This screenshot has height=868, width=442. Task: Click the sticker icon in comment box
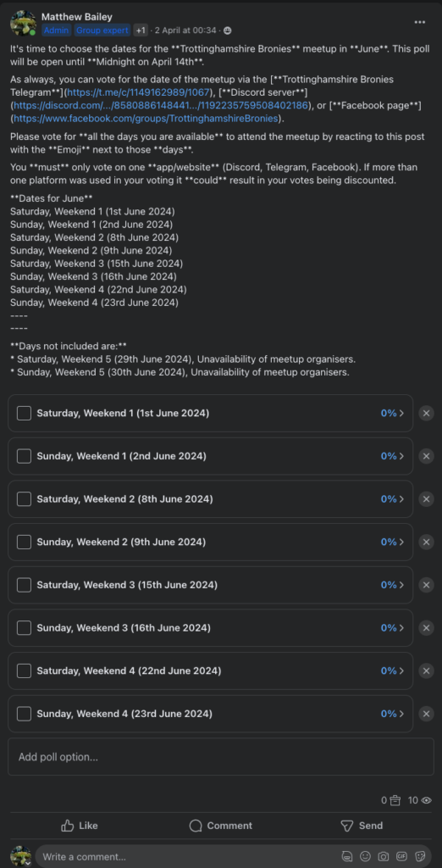pyautogui.click(x=420, y=856)
